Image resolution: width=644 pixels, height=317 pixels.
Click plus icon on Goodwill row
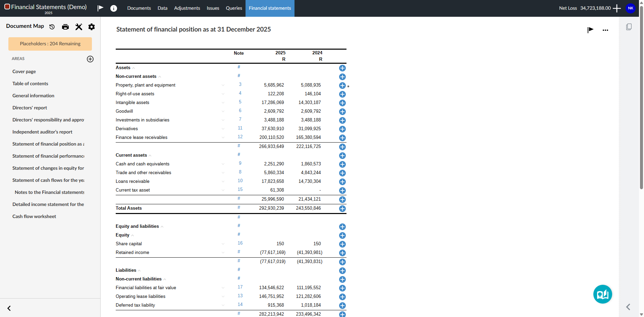point(342,112)
